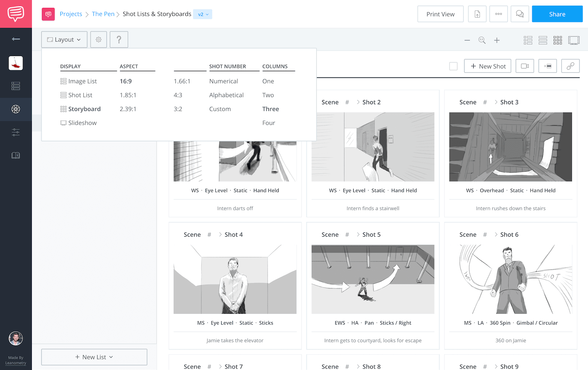
Task: Switch to image list view icon
Action: click(528, 40)
